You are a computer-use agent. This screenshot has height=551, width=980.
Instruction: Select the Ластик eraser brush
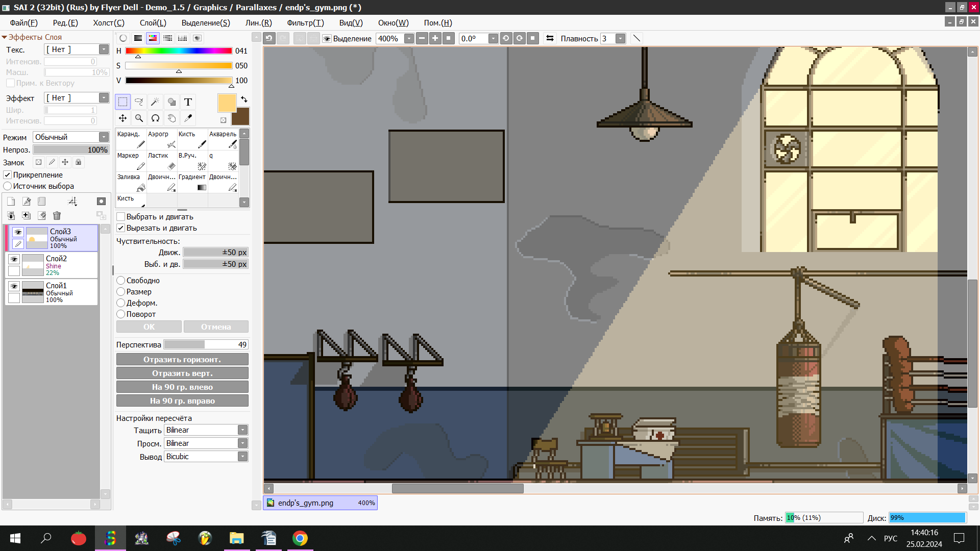[162, 161]
